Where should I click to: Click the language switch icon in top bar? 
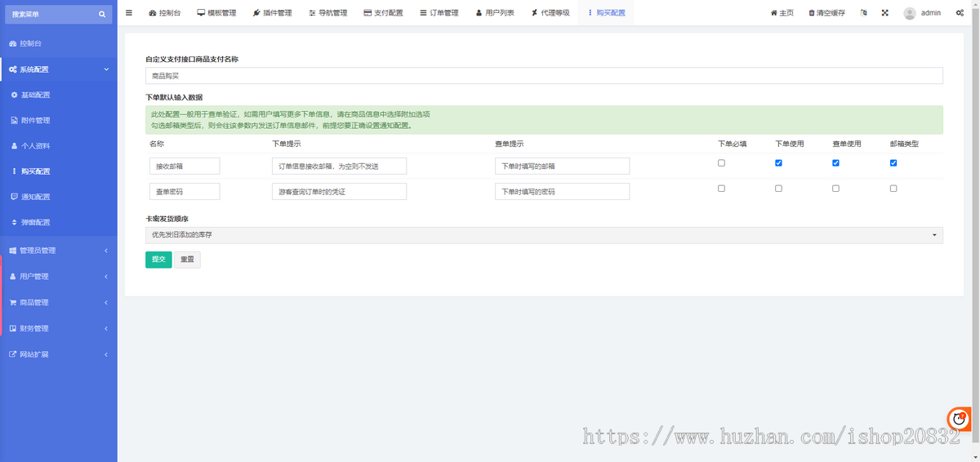pos(864,13)
